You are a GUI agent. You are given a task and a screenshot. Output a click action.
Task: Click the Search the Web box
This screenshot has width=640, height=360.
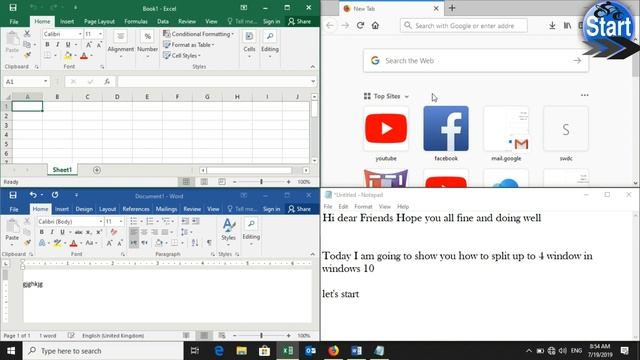click(476, 61)
